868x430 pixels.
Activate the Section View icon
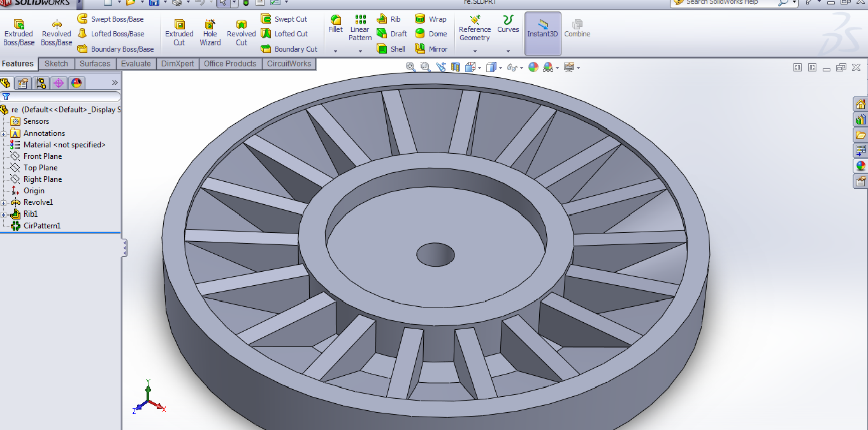tap(456, 67)
